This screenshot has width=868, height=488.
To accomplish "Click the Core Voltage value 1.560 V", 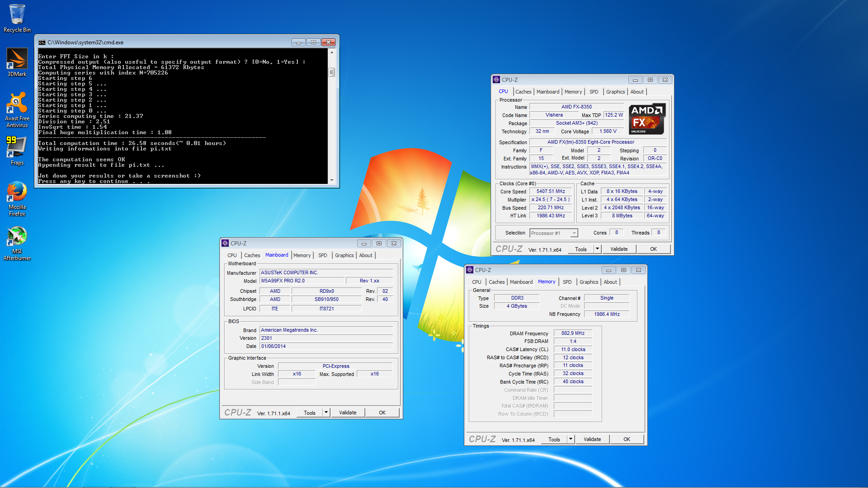I will [x=608, y=131].
